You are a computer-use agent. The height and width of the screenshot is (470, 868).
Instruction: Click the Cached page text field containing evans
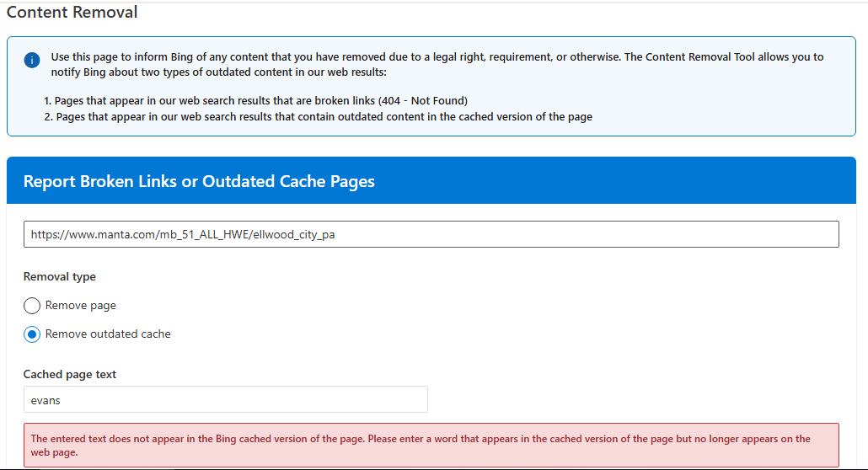[226, 400]
